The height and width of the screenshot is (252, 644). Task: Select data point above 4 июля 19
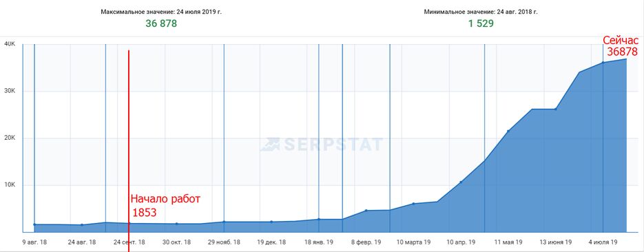[603, 63]
